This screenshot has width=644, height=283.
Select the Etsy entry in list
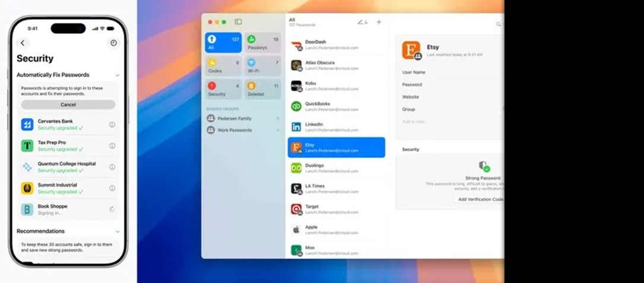click(337, 147)
